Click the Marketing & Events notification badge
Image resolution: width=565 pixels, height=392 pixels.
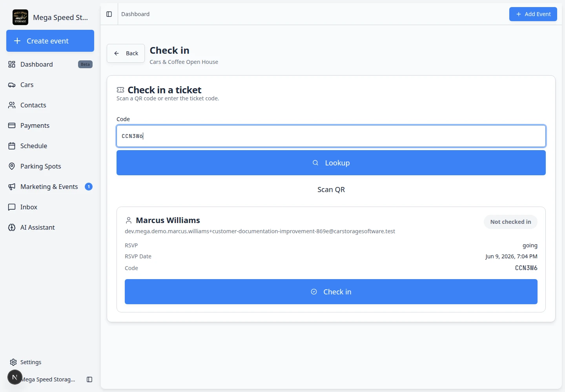[89, 187]
